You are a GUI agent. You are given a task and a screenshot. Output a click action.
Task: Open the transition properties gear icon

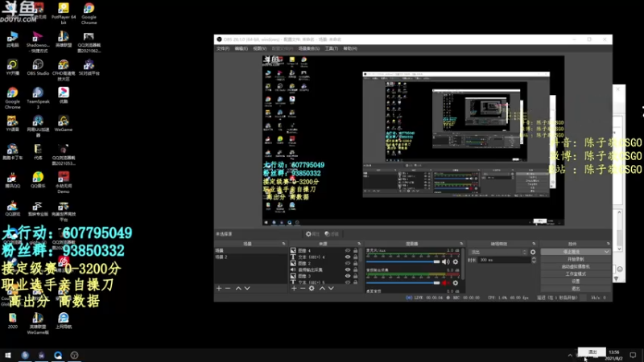(x=533, y=252)
